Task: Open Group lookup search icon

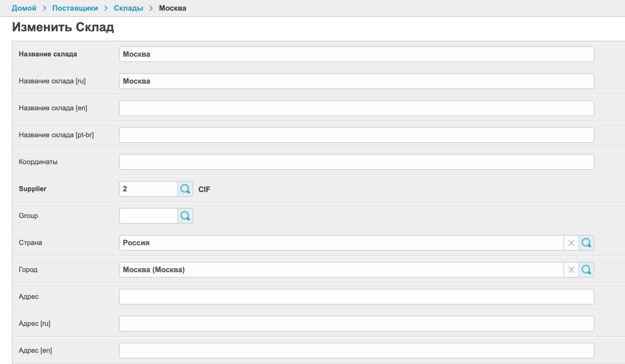Action: (x=185, y=216)
